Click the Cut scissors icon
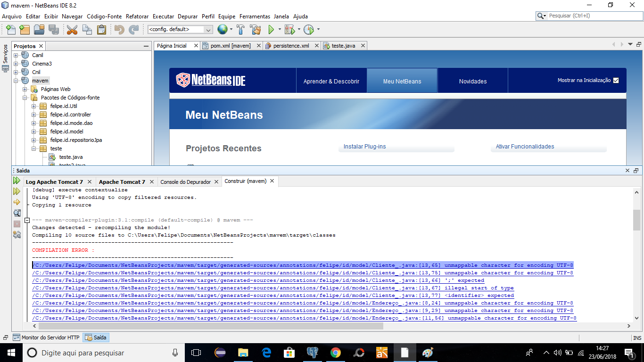Screen dimensions: 644x362 pyautogui.click(x=72, y=30)
